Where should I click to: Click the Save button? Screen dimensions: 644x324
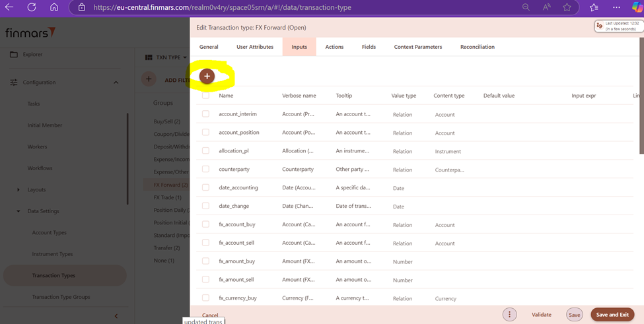click(574, 315)
